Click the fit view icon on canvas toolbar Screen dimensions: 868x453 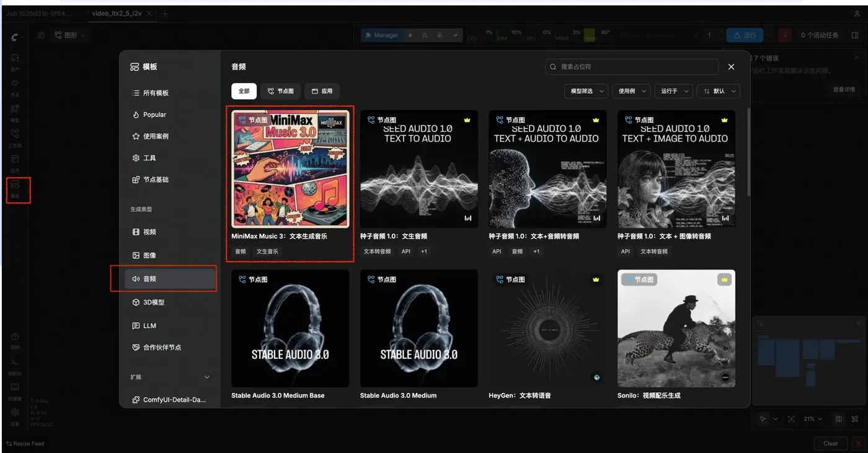791,419
